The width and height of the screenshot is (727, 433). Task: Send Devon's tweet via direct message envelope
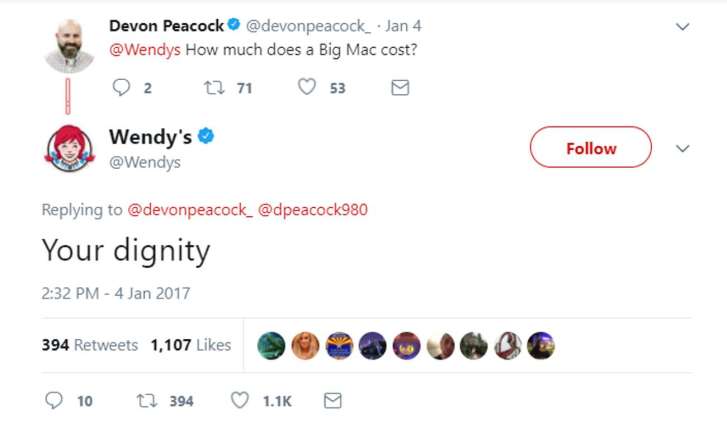point(399,88)
